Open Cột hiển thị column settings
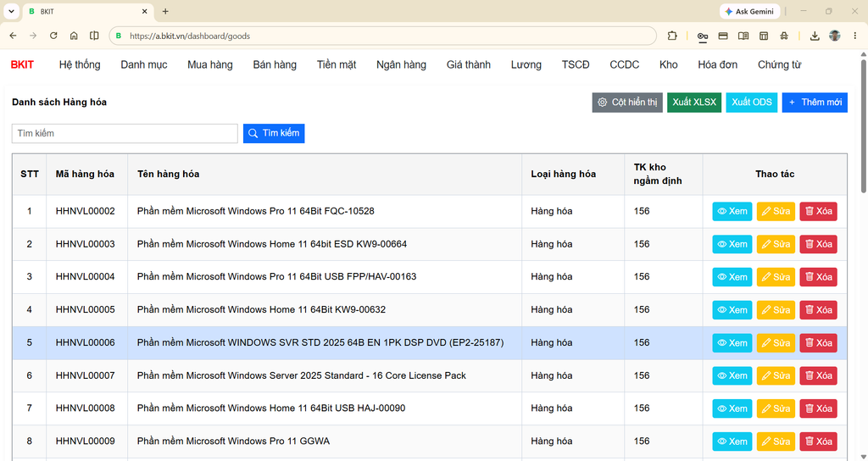The height and width of the screenshot is (461, 868). pyautogui.click(x=627, y=103)
